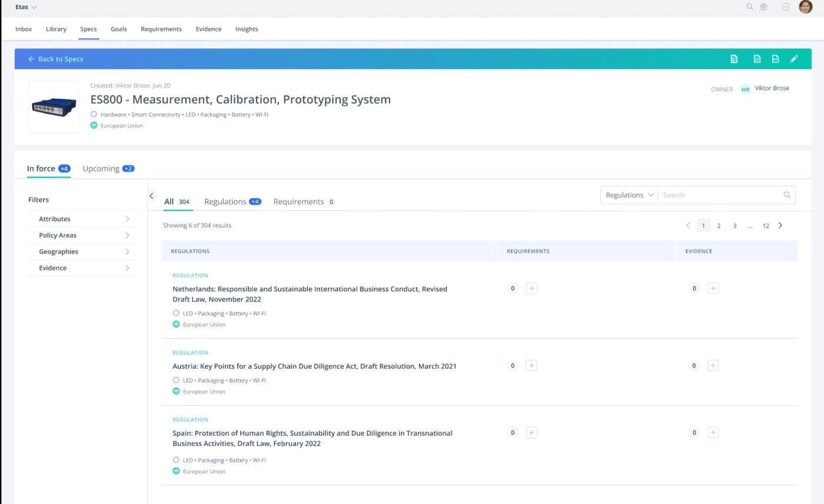Add evidence to the Austria regulation

point(712,366)
